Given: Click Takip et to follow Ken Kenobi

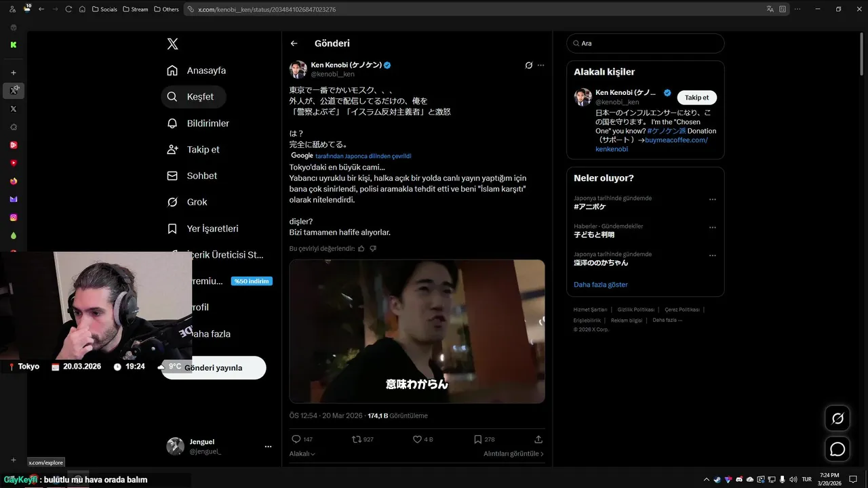Looking at the screenshot, I should pos(696,98).
